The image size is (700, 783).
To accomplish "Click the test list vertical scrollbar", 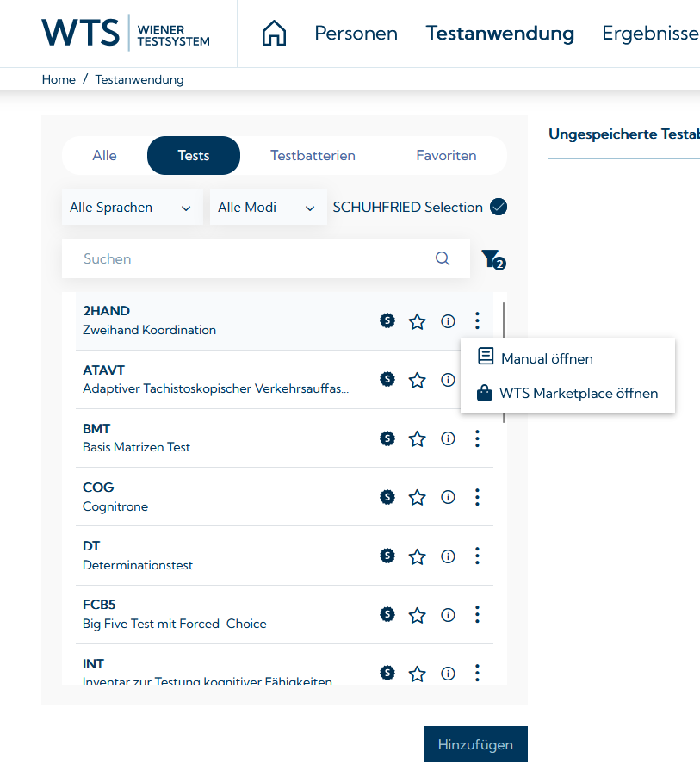I will pyautogui.click(x=504, y=319).
